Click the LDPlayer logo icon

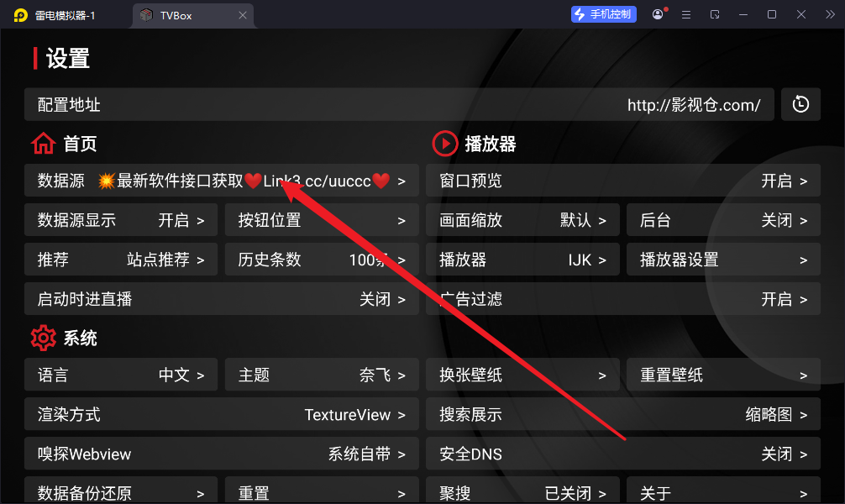(20, 15)
